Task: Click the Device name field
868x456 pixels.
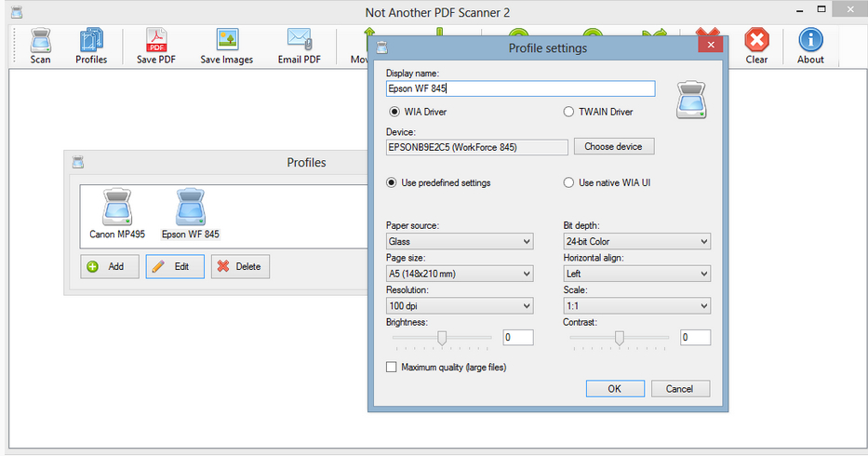Action: pos(476,147)
